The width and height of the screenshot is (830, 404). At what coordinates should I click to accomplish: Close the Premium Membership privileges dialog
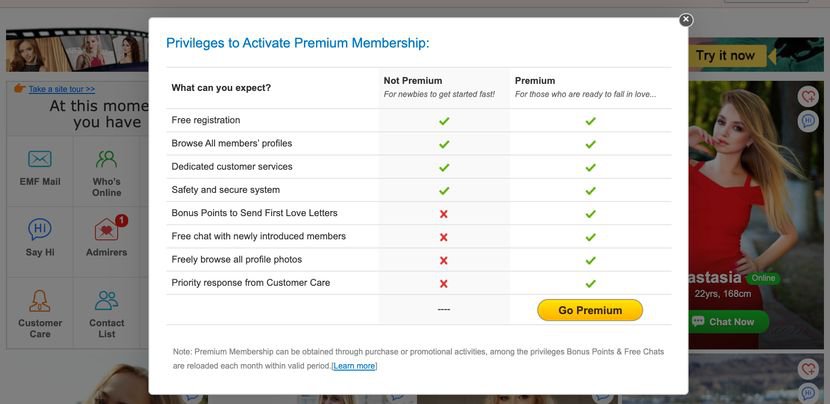(x=686, y=20)
